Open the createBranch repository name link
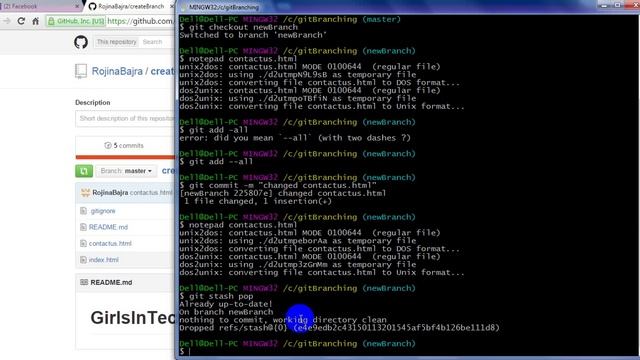 (x=162, y=71)
